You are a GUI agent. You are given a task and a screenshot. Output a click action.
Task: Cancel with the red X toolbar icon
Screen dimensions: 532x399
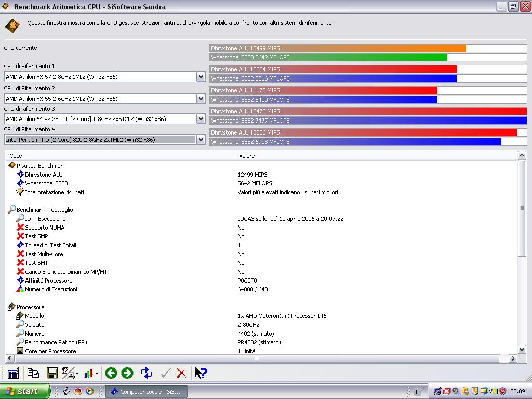coord(181,374)
